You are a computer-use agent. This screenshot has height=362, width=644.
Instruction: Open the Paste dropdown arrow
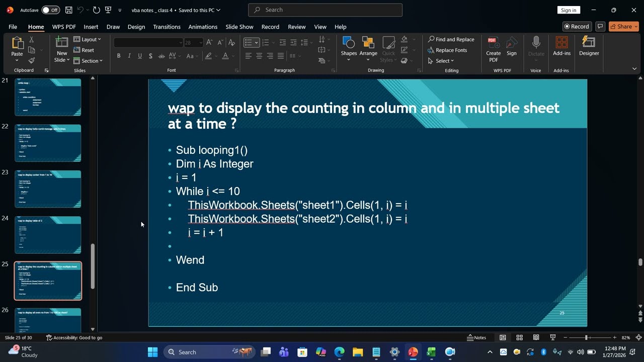(17, 61)
